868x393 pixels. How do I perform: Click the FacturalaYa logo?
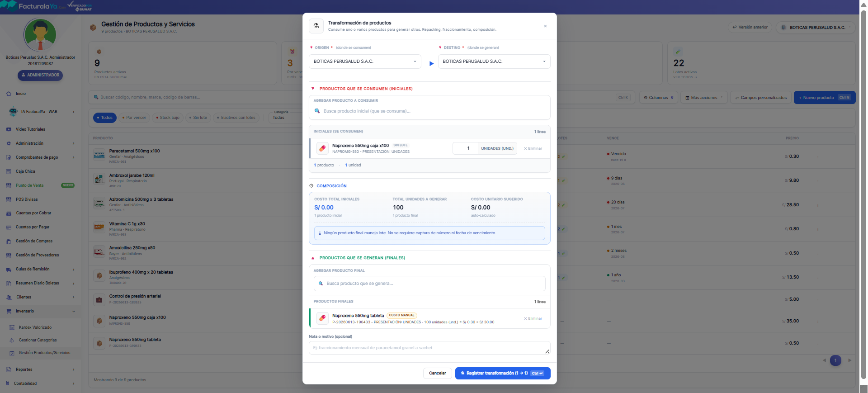point(34,6)
